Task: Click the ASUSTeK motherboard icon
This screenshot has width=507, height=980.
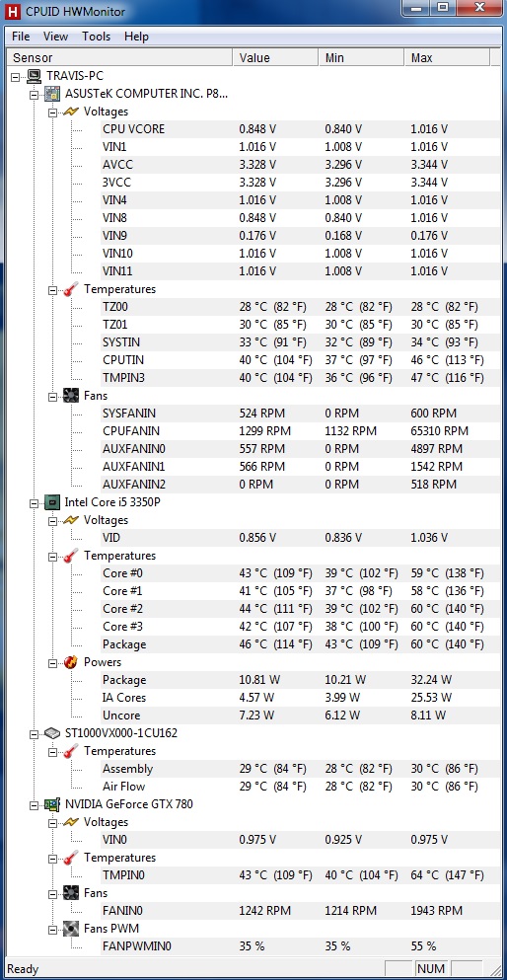Action: click(x=52, y=95)
